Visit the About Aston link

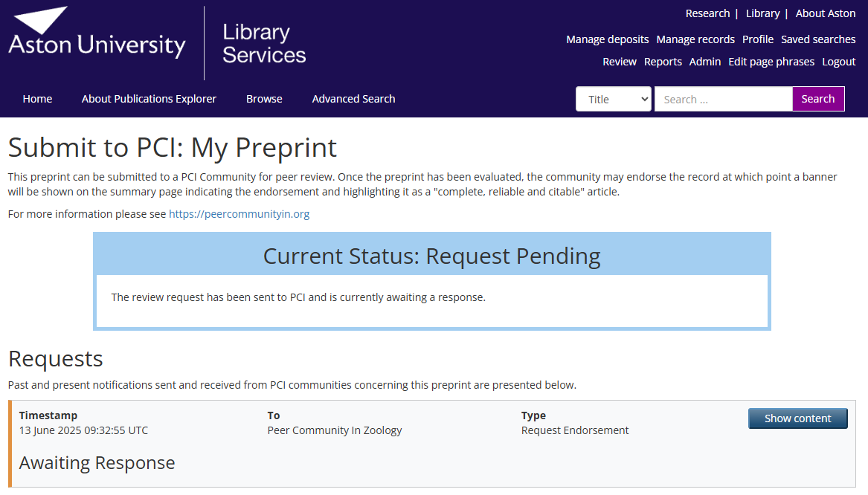826,13
